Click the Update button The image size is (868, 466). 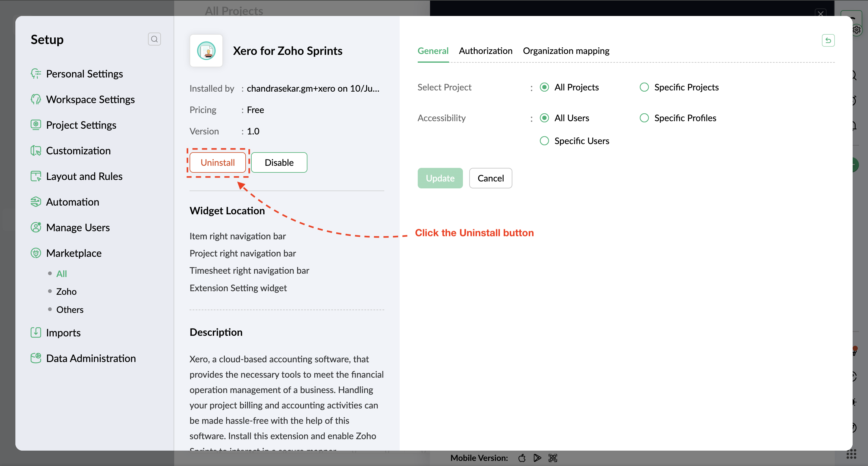[x=440, y=178]
